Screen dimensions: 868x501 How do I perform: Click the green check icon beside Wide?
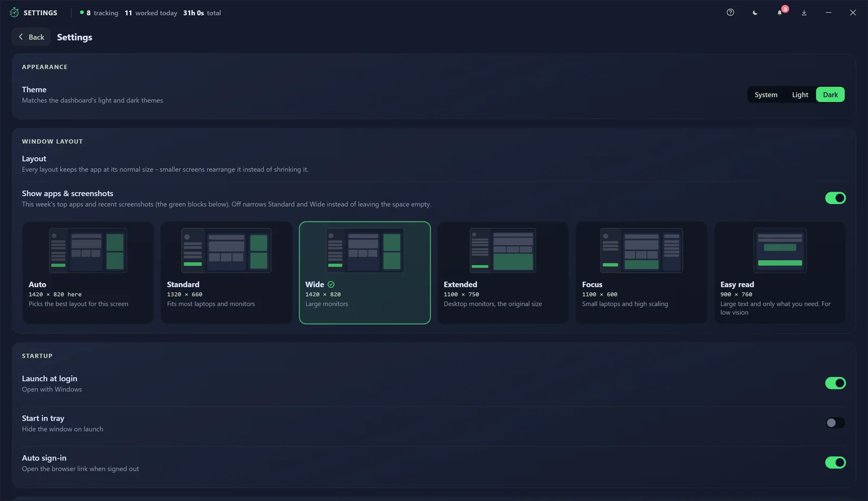(x=331, y=284)
